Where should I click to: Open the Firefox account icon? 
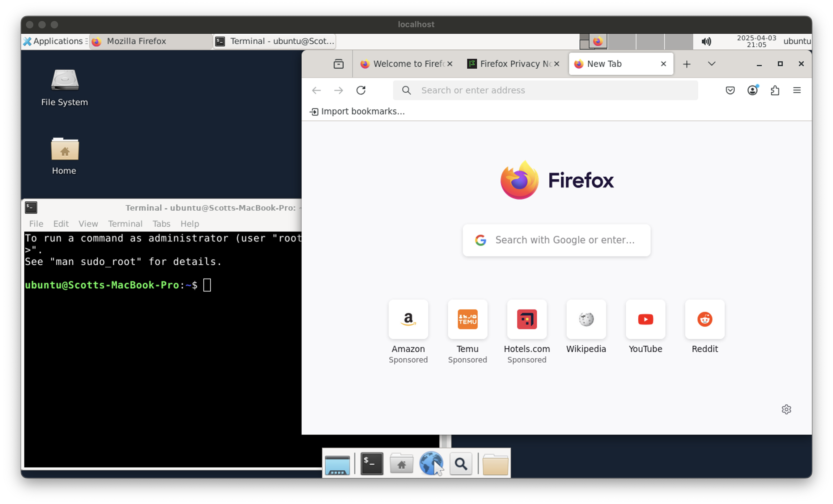[x=752, y=90]
